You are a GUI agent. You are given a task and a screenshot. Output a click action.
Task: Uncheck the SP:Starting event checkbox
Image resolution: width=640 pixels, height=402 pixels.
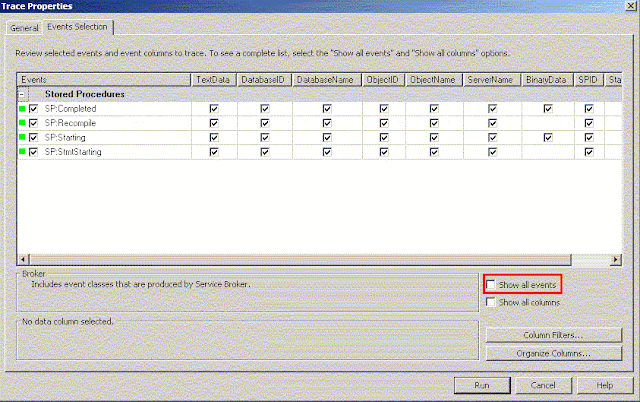[33, 138]
